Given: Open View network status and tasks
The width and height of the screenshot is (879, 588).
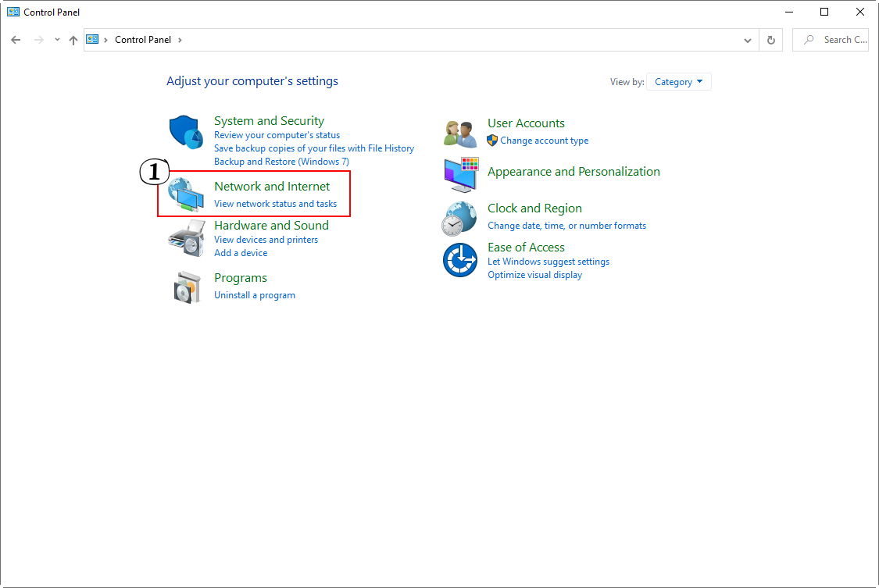Looking at the screenshot, I should (x=275, y=204).
